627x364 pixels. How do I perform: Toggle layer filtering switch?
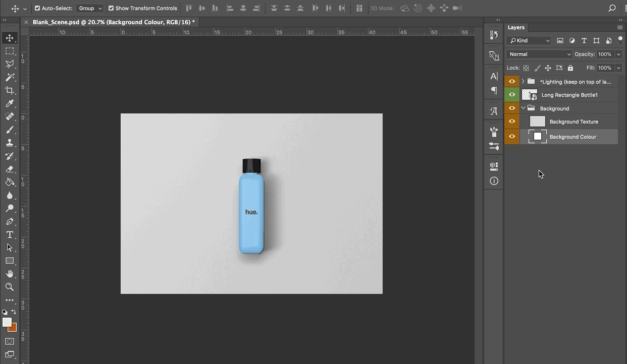coord(620,40)
